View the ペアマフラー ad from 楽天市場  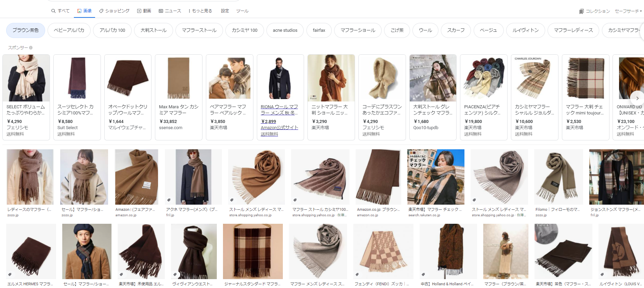pos(229,97)
